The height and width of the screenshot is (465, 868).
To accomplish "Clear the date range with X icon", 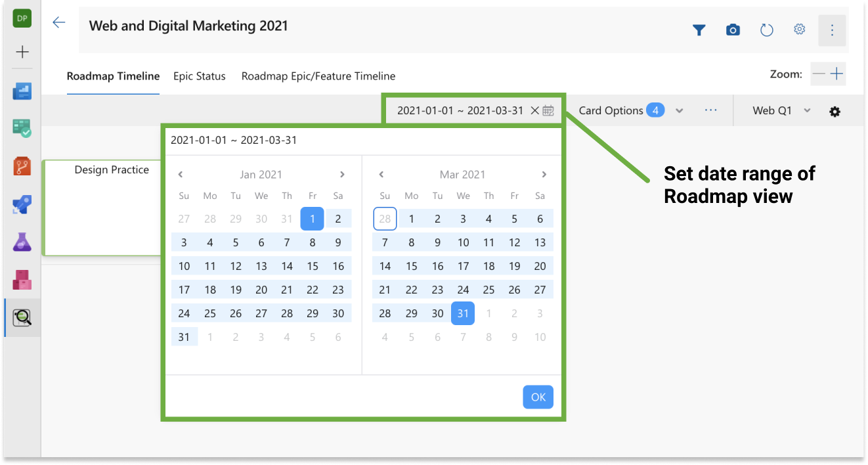I will (x=534, y=110).
